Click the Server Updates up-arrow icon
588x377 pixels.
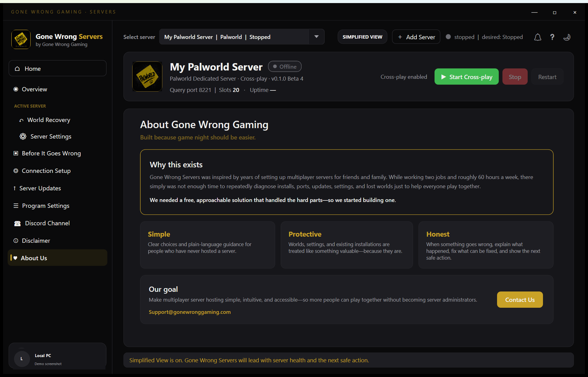coord(14,188)
